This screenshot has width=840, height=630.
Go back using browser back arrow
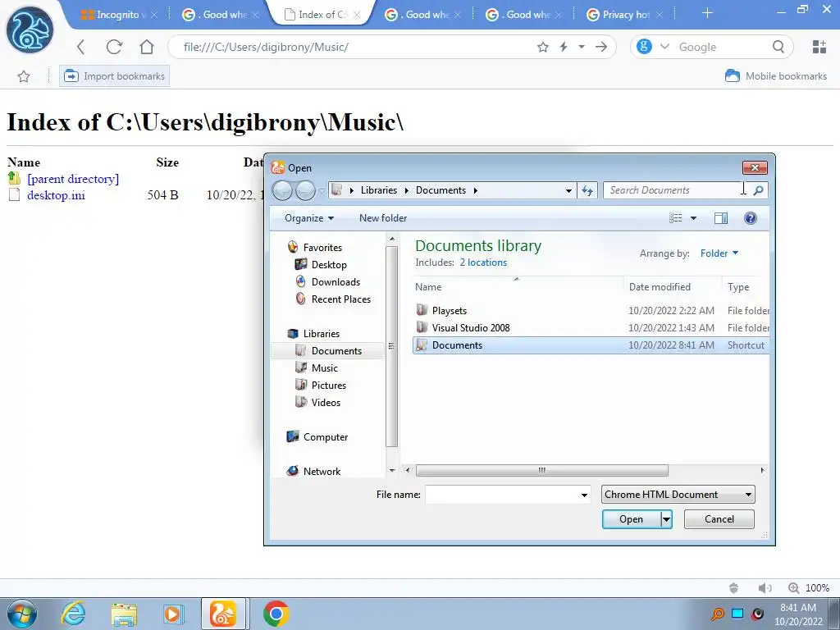pyautogui.click(x=81, y=47)
